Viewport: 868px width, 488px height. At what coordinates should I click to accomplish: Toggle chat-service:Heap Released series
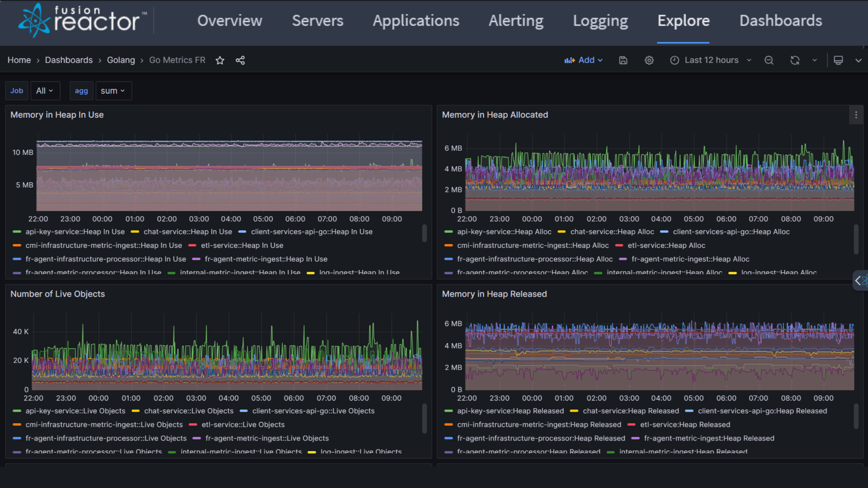click(x=631, y=411)
